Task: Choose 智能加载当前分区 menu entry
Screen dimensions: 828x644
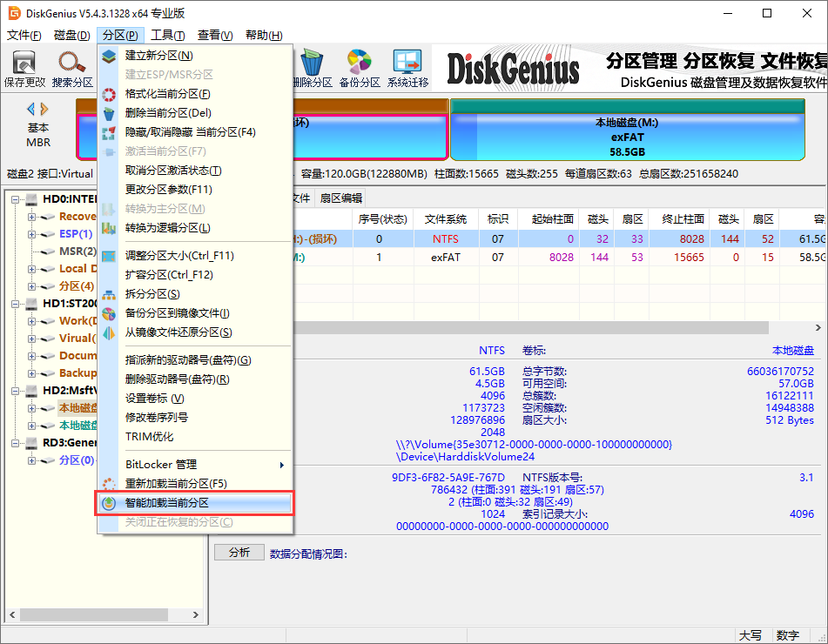Action: (194, 503)
